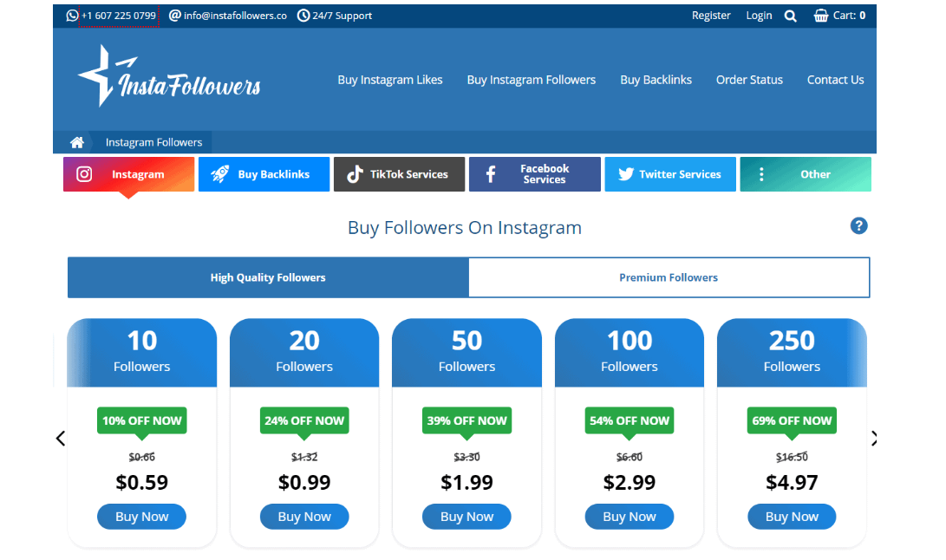Click phone number +1 607 225 0799
Image resolution: width=946 pixels, height=560 pixels.
point(119,16)
